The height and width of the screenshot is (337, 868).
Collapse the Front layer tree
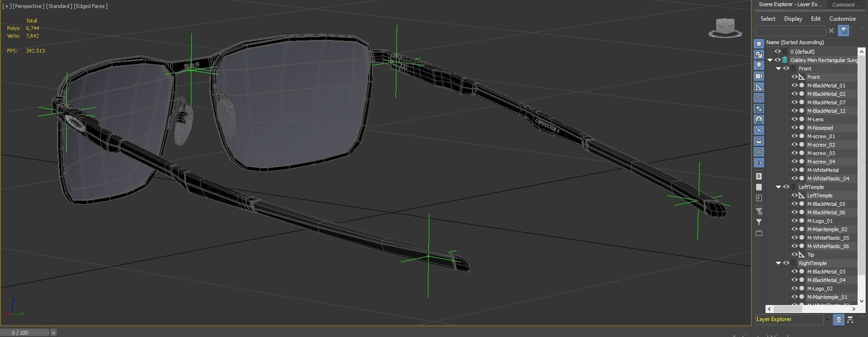tap(779, 69)
